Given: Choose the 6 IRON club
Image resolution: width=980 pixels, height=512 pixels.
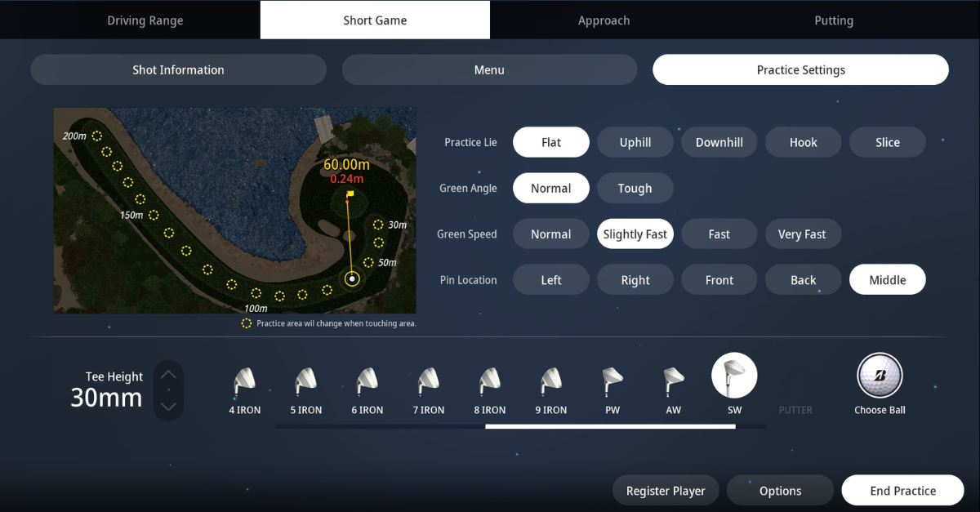Looking at the screenshot, I should click(x=367, y=380).
